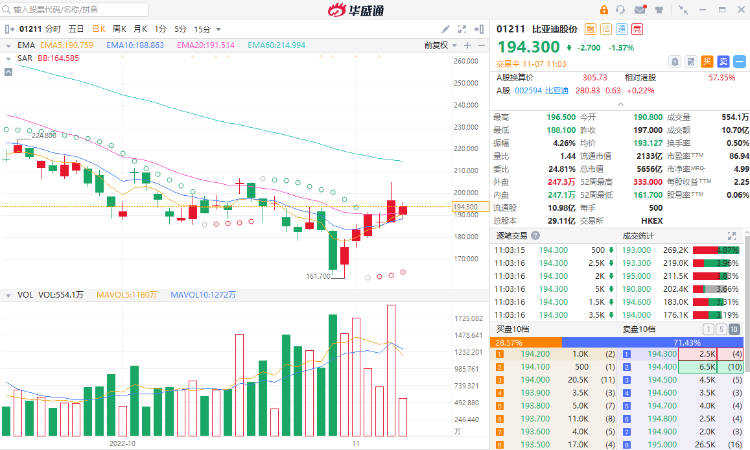
Task: Click minus icon beside 前复权
Action: 481,45
